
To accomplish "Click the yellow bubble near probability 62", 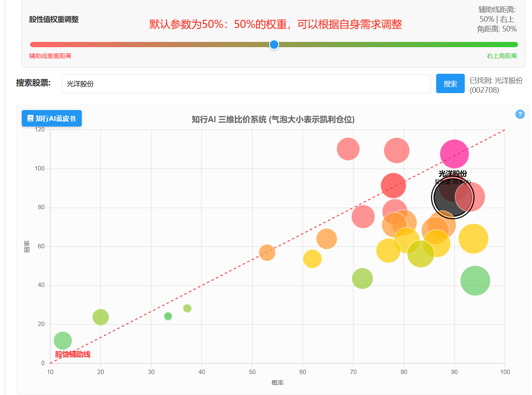I will click(313, 258).
